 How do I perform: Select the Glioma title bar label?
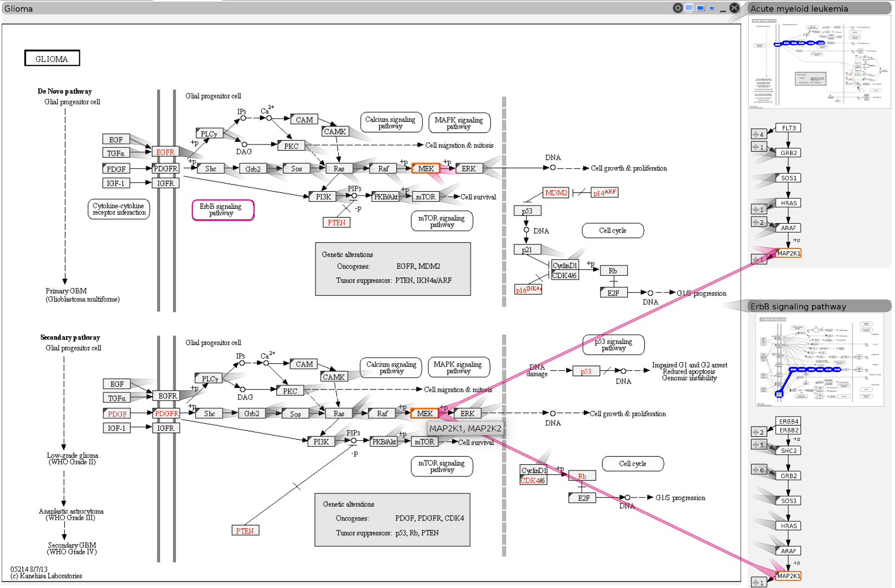(x=19, y=8)
